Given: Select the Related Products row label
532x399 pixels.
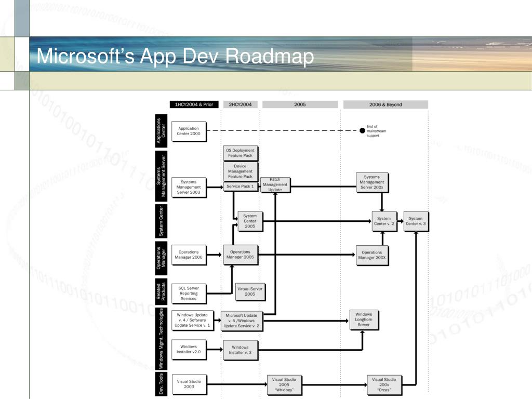Looking at the screenshot, I should tap(161, 291).
